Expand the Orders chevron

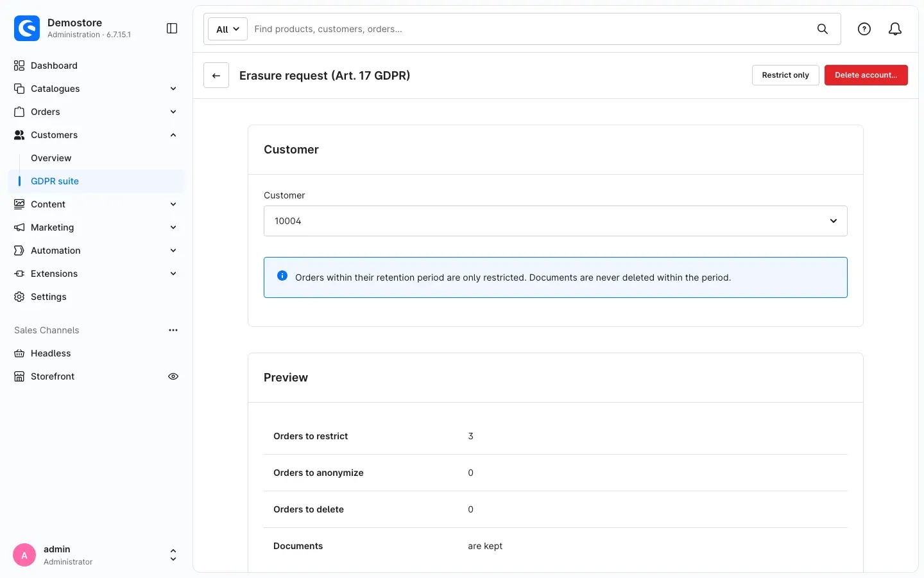[173, 112]
